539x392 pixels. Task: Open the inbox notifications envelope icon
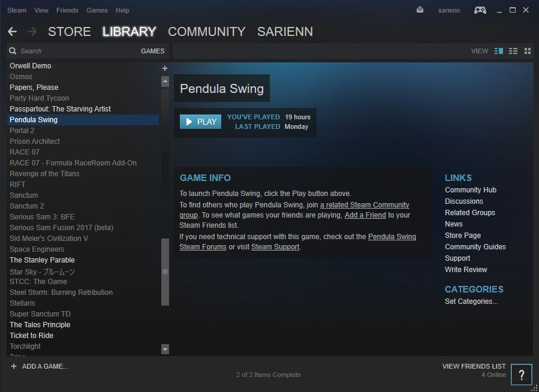pos(420,10)
